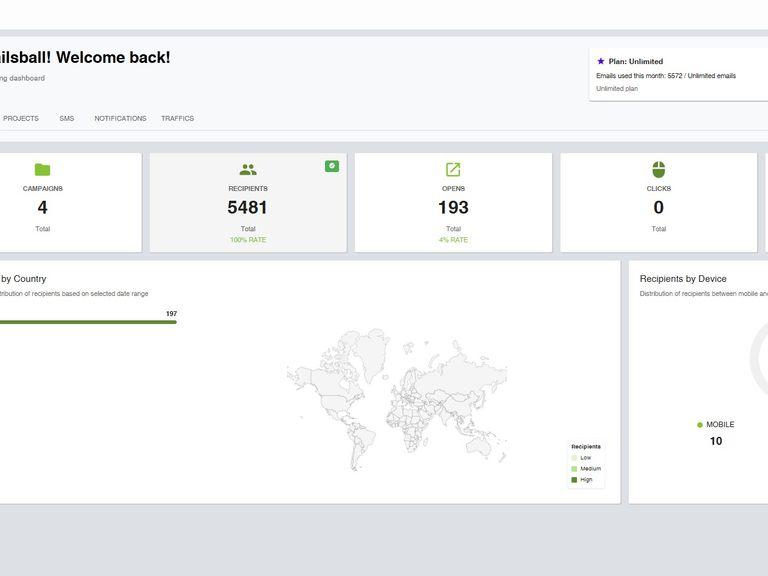The height and width of the screenshot is (576, 768).
Task: Click the country bar showing 197
Action: click(x=88, y=322)
